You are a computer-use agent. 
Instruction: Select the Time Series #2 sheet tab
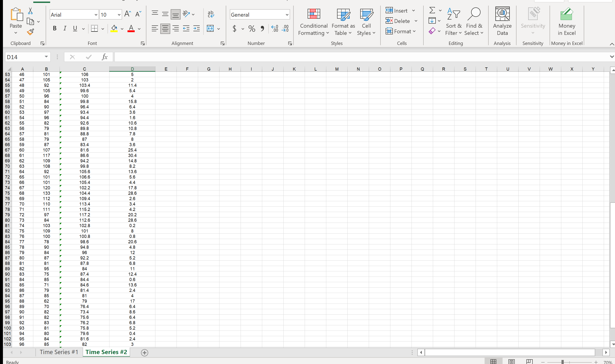[106, 352]
